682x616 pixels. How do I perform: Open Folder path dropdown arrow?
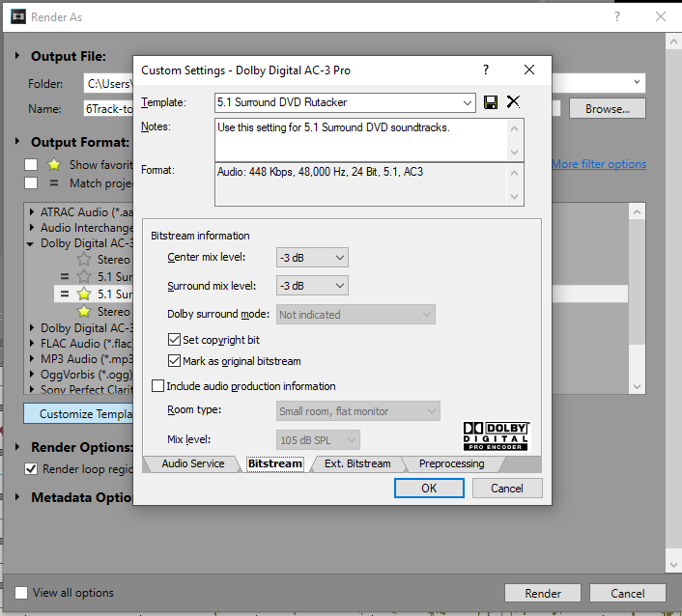pyautogui.click(x=637, y=82)
